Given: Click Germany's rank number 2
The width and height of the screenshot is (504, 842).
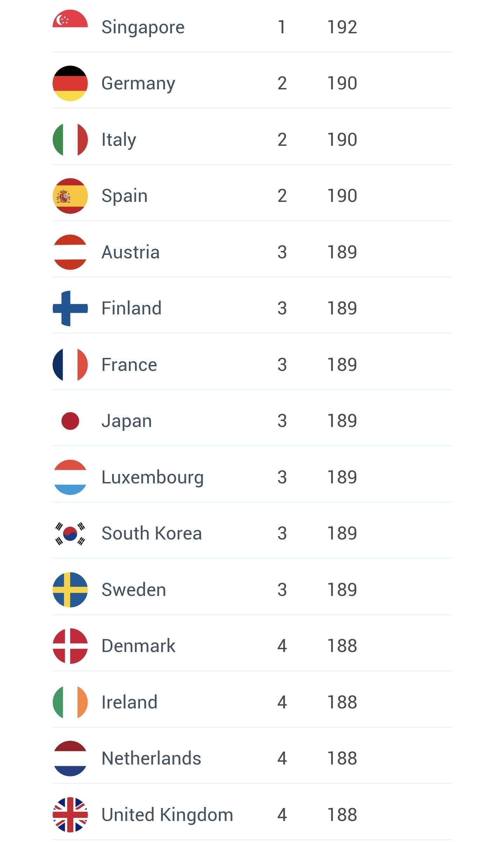Looking at the screenshot, I should 282,83.
